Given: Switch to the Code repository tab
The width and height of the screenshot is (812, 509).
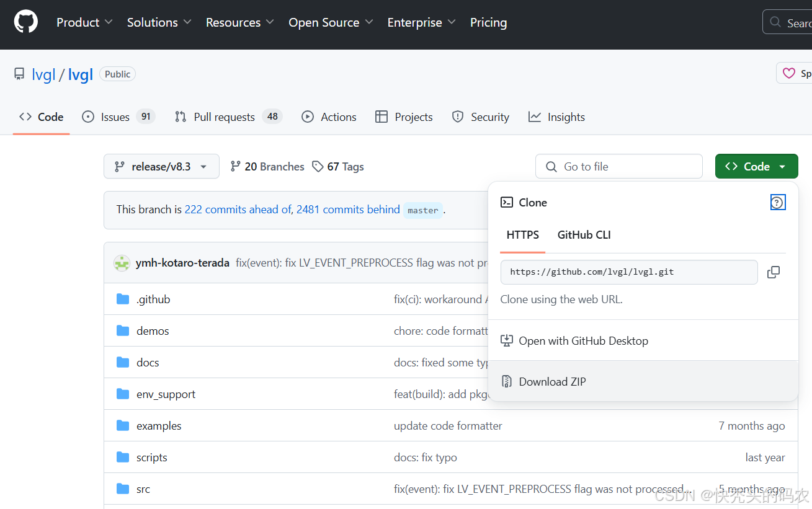Looking at the screenshot, I should click(x=41, y=117).
